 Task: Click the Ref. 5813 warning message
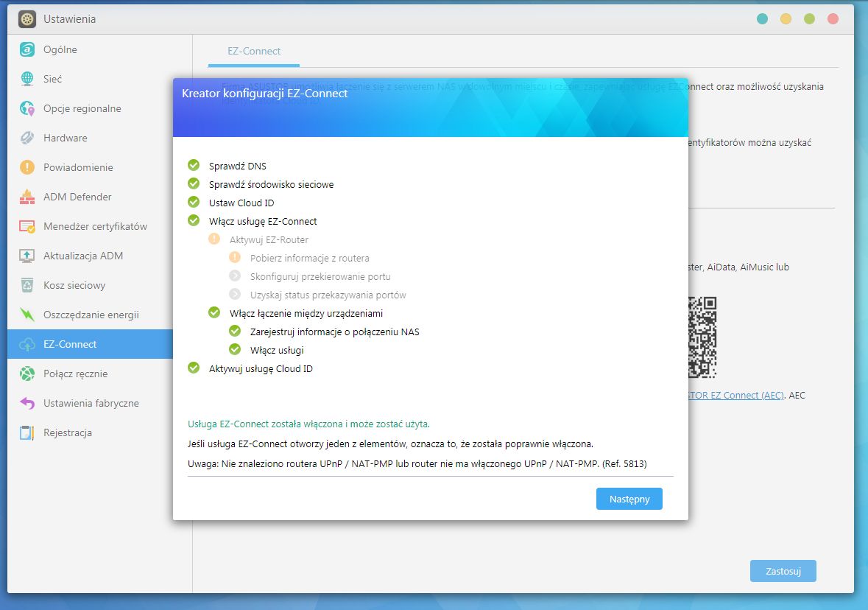click(417, 463)
